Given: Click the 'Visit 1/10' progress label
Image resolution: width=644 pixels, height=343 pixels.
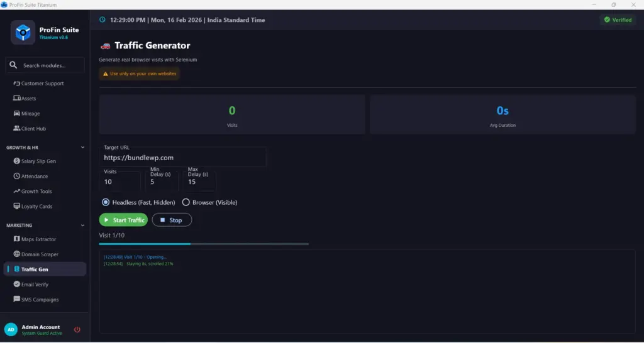Looking at the screenshot, I should (x=112, y=235).
